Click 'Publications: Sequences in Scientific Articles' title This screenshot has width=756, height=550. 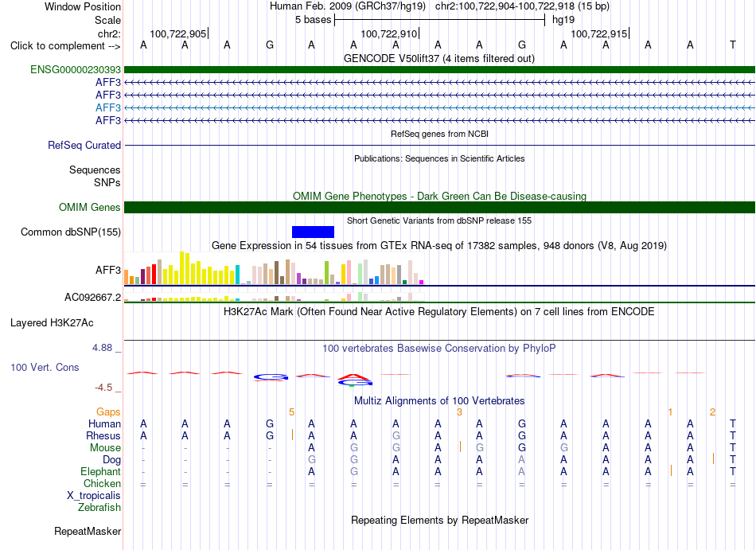(439, 158)
